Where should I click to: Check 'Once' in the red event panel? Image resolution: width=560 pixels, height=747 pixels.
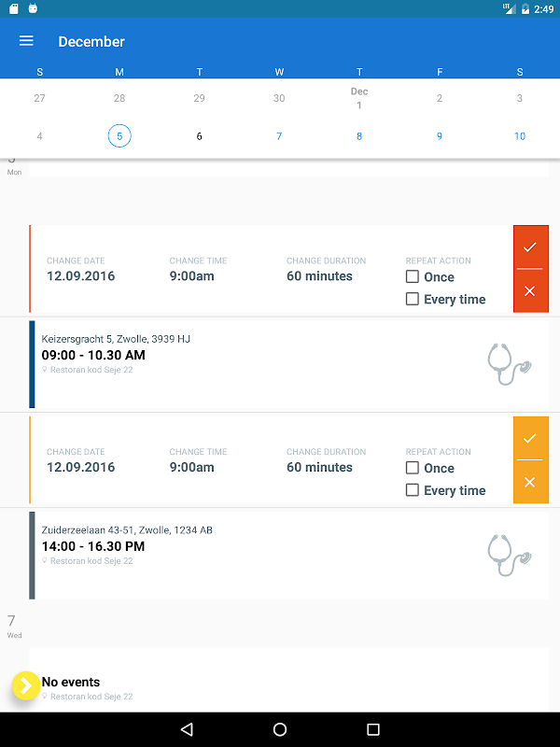[413, 277]
